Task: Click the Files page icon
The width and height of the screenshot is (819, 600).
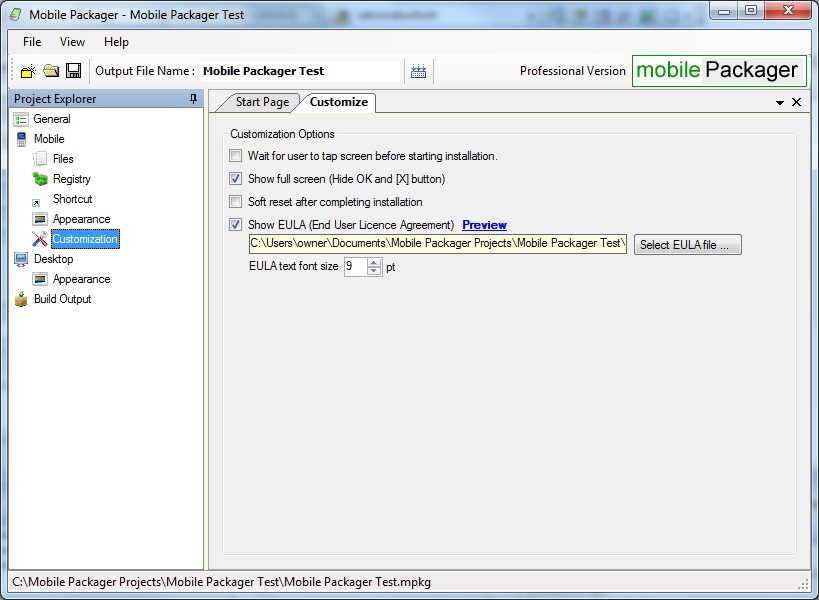Action: 40,159
